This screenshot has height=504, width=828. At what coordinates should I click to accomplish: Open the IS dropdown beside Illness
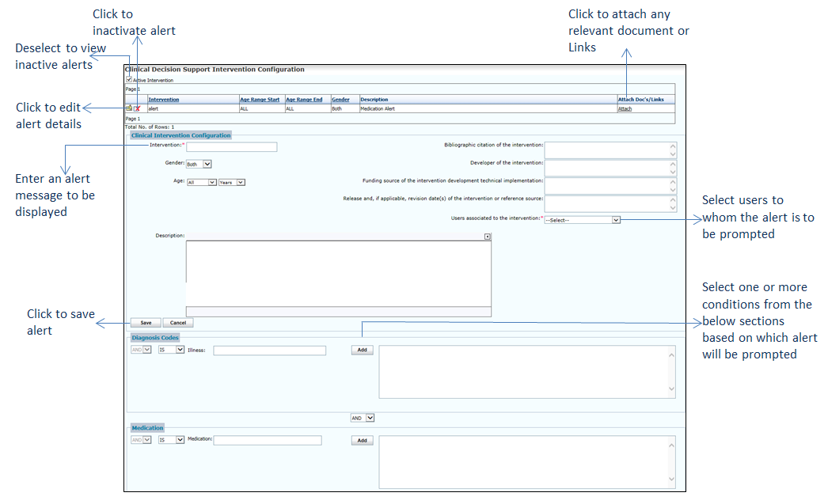(171, 350)
